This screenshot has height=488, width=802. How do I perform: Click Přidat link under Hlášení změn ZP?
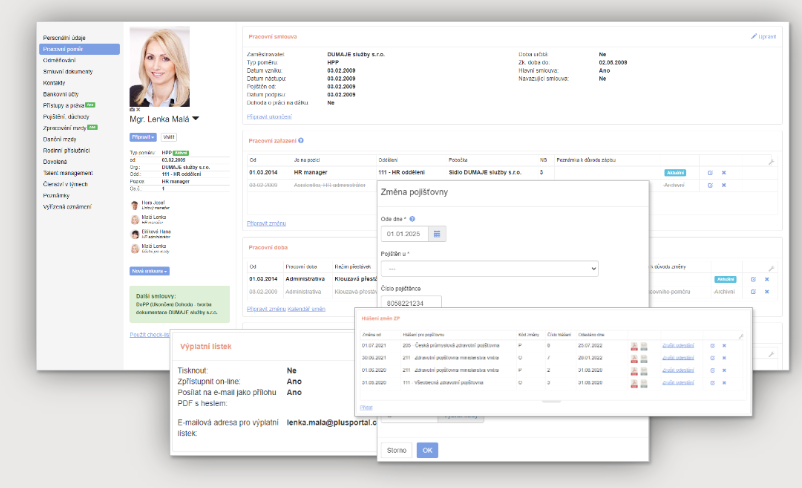coord(366,407)
